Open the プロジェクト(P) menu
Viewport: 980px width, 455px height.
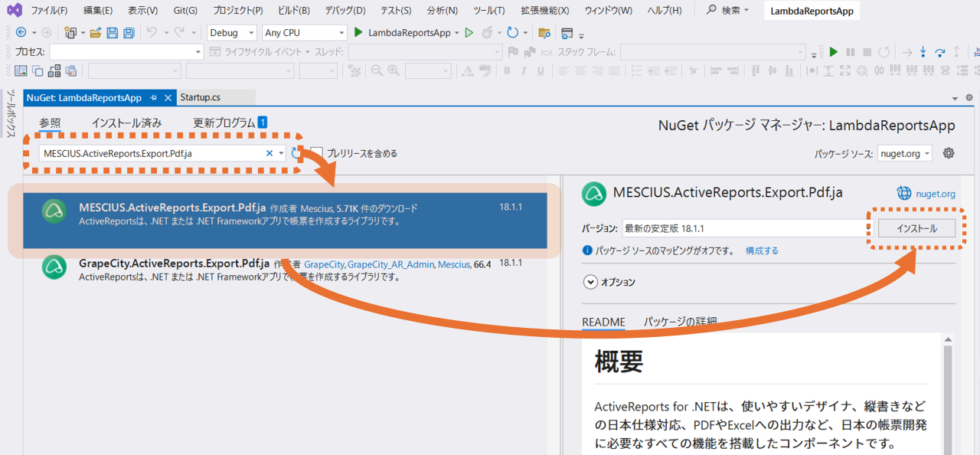(x=237, y=11)
